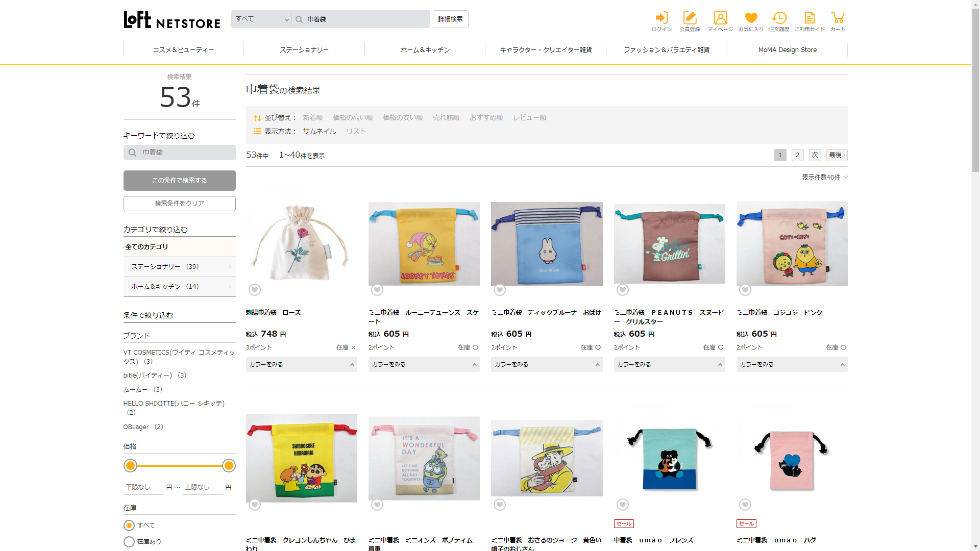Expand カラーをみる for rose pouch

[301, 364]
